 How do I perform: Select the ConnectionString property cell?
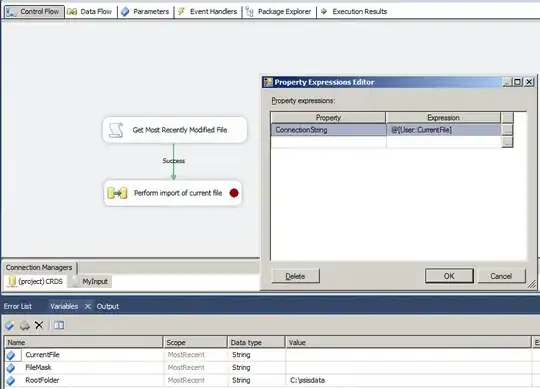(328, 130)
